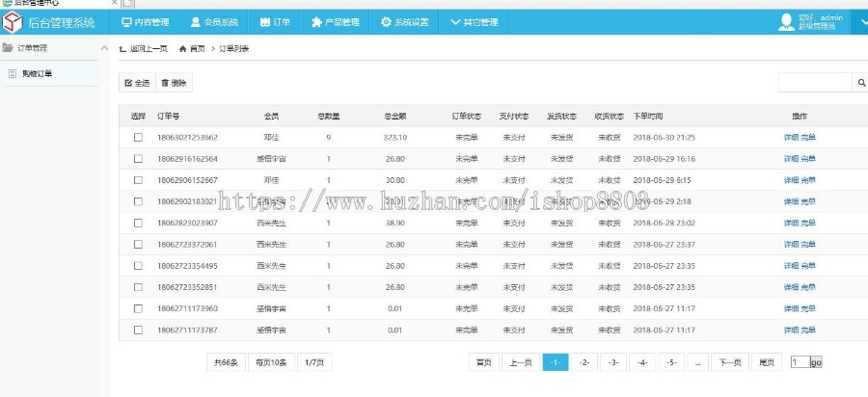The image size is (868, 397).
Task: Click the 订单号 column header
Action: [168, 117]
